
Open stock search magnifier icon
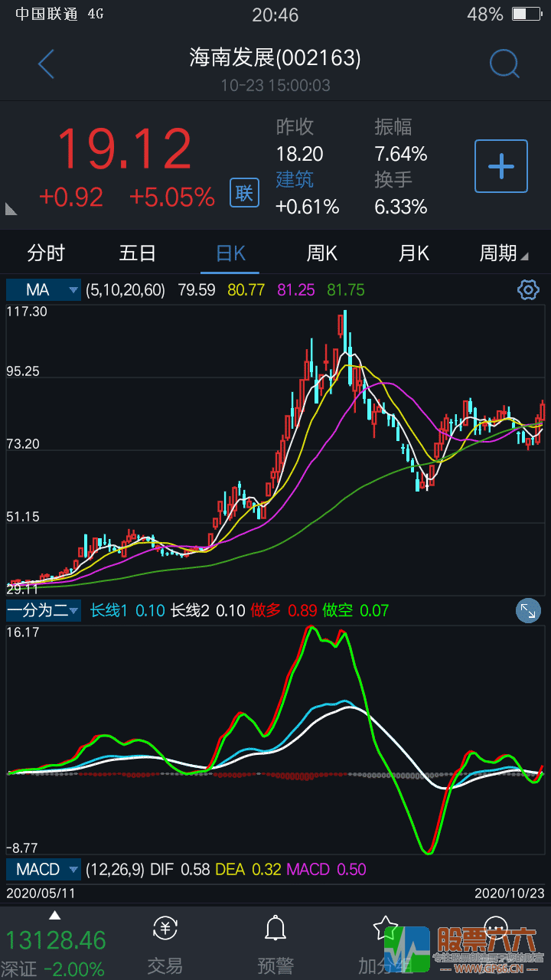[x=504, y=64]
